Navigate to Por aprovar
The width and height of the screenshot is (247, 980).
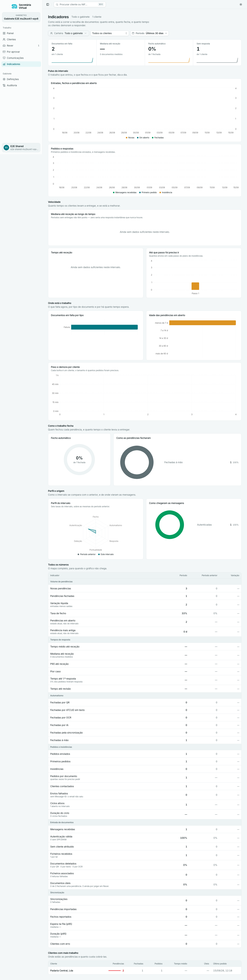(x=21, y=52)
